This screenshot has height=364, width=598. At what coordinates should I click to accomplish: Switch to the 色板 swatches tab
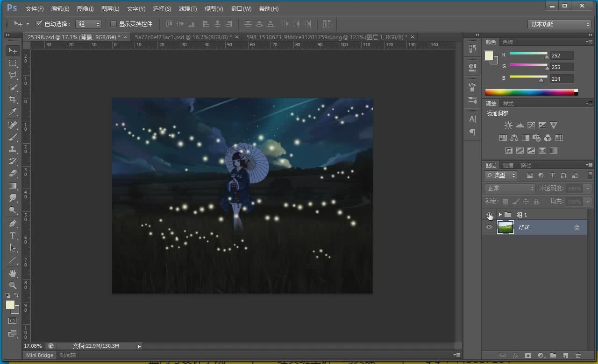(x=508, y=42)
